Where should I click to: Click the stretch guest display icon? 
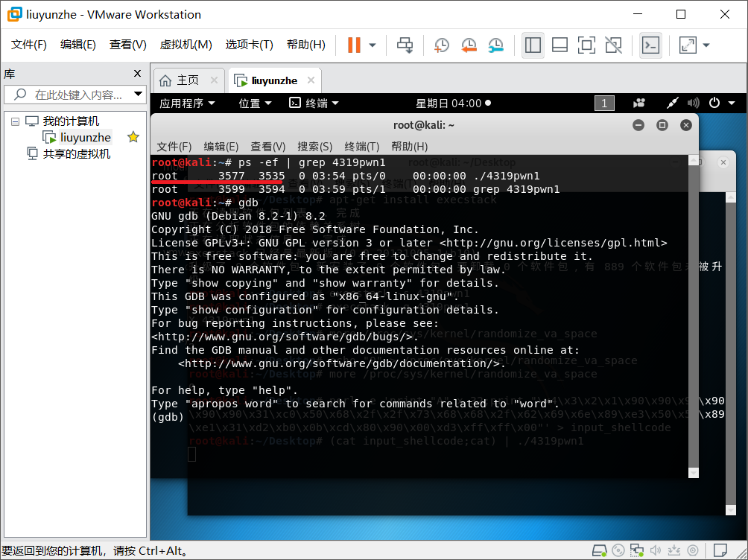[688, 45]
